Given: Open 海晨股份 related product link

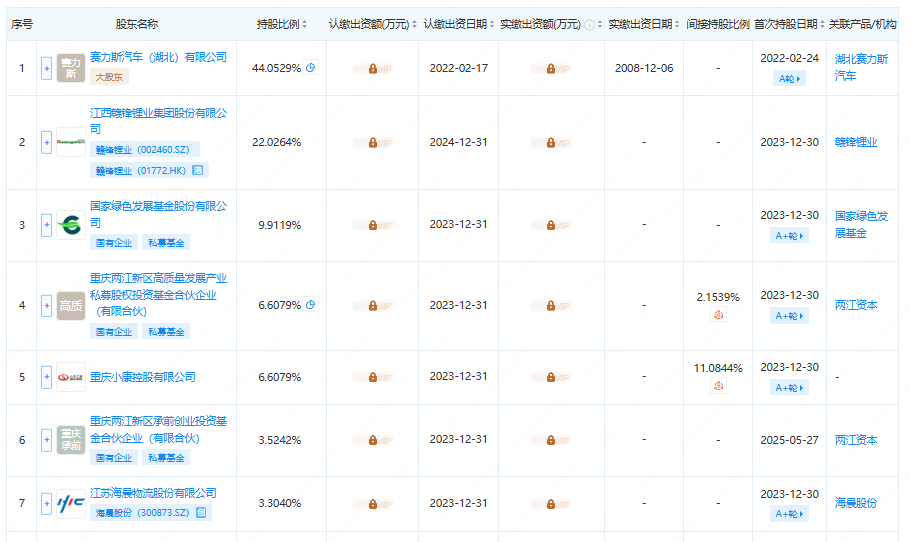Looking at the screenshot, I should 856,503.
